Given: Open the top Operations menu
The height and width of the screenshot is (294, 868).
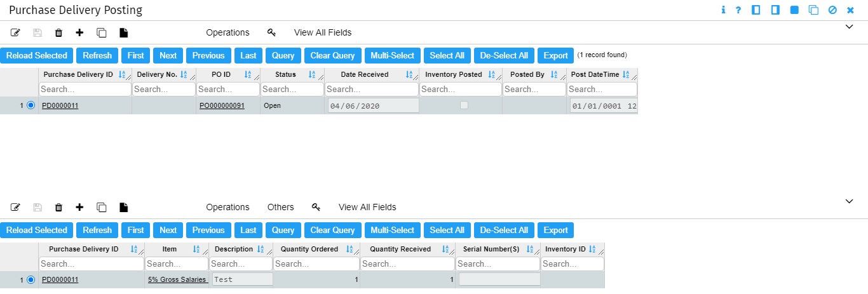Looking at the screenshot, I should pyautogui.click(x=227, y=32).
